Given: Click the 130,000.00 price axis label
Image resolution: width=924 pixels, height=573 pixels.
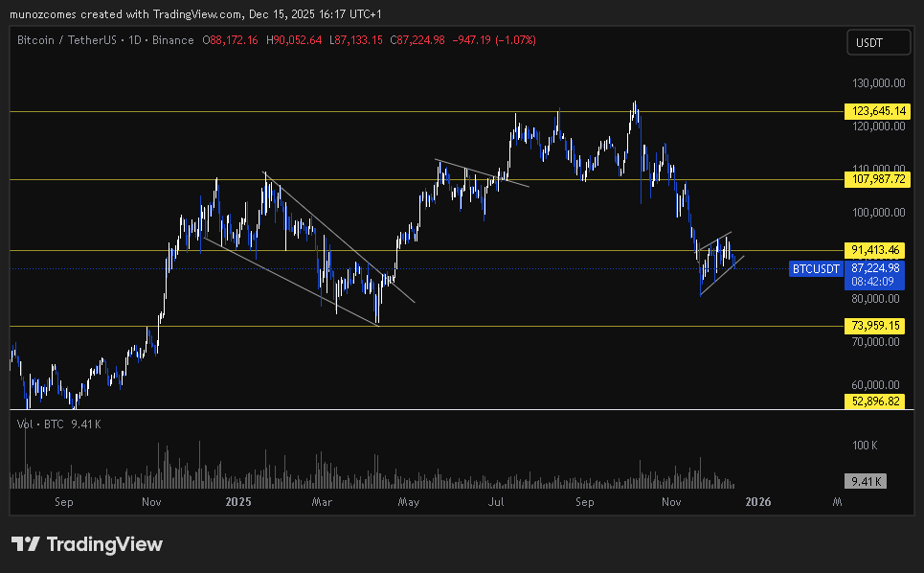Looking at the screenshot, I should 878,83.
